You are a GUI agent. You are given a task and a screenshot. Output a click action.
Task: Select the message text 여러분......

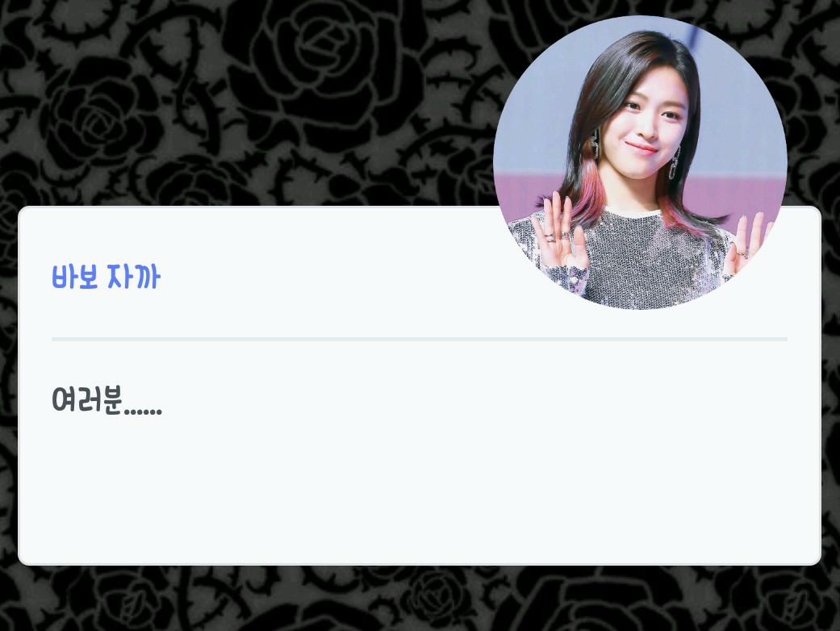[87, 399]
